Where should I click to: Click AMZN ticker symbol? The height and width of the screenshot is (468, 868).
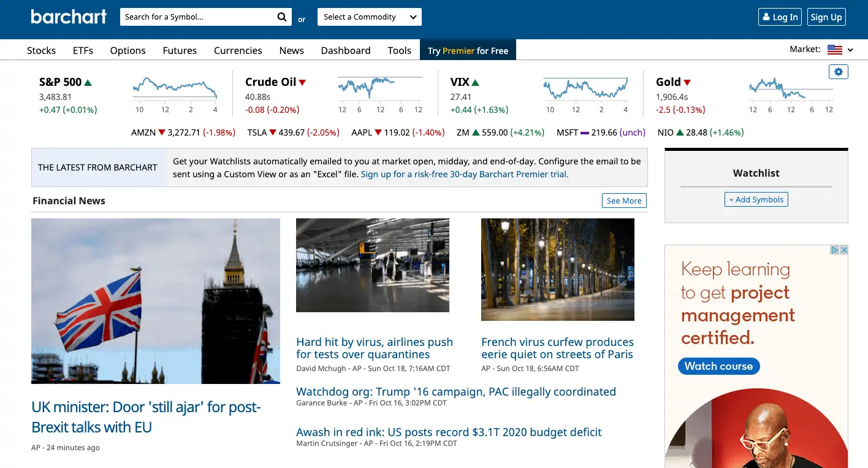pyautogui.click(x=143, y=132)
